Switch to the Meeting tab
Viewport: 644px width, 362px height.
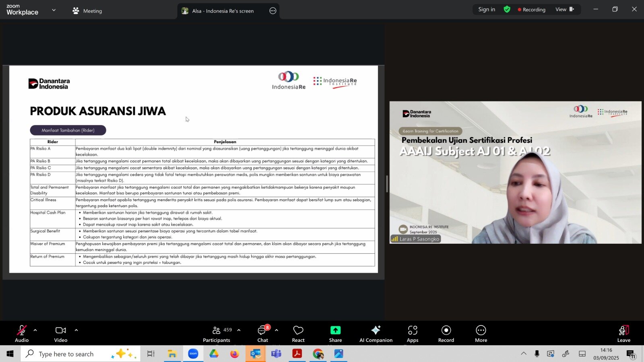coord(87,11)
